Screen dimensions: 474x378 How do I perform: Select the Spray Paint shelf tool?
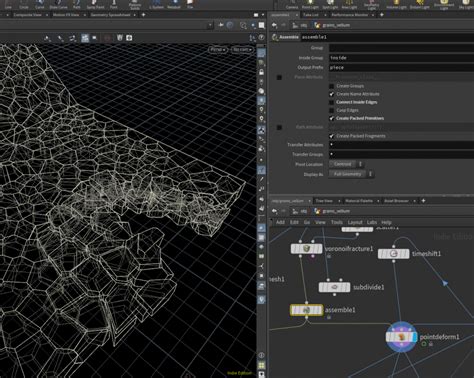point(95,4)
